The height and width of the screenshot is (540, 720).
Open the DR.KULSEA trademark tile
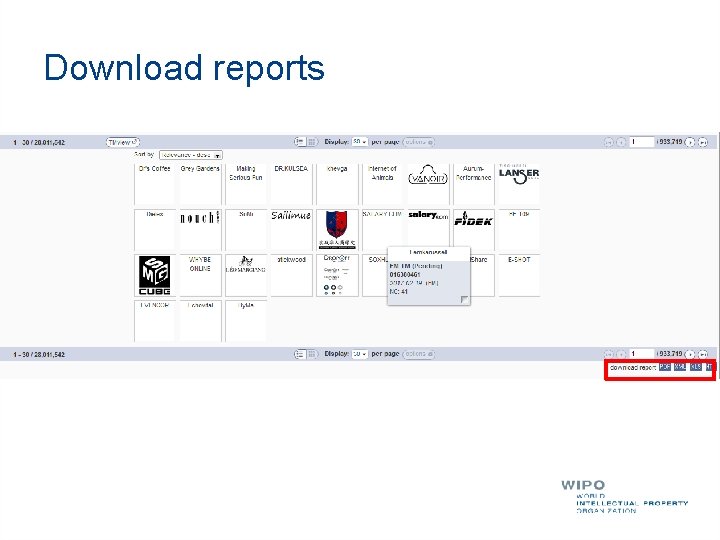[x=291, y=184]
